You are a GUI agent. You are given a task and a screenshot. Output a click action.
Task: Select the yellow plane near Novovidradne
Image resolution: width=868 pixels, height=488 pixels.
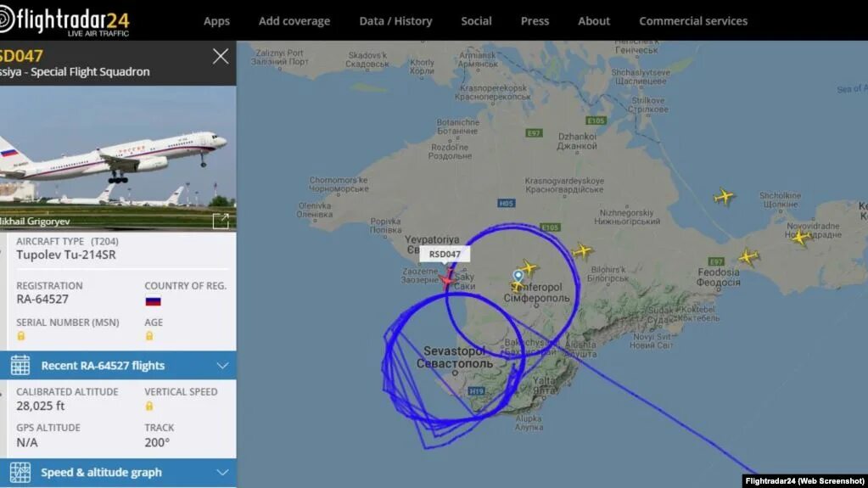800,238
